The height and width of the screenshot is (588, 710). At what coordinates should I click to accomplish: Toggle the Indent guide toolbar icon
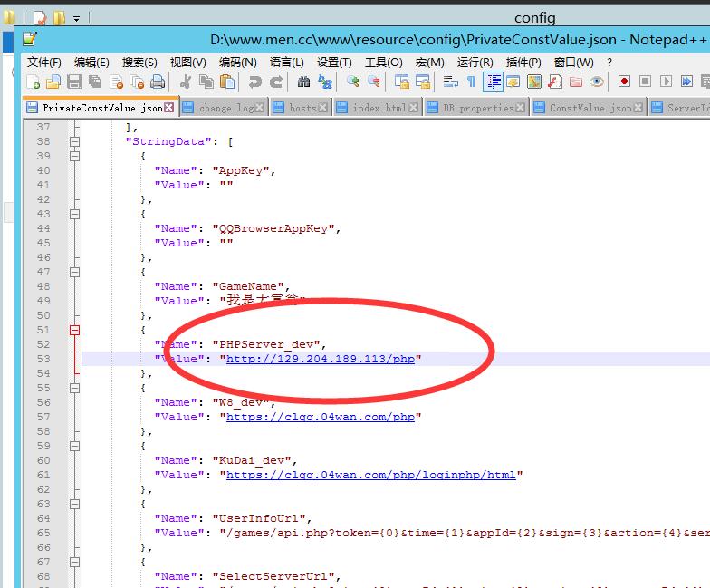click(x=493, y=82)
